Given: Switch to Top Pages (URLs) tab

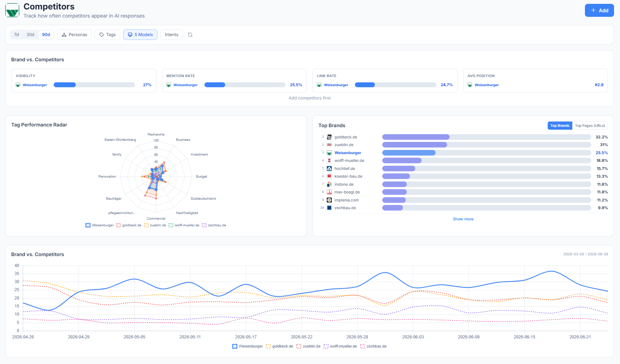Looking at the screenshot, I should tap(590, 125).
